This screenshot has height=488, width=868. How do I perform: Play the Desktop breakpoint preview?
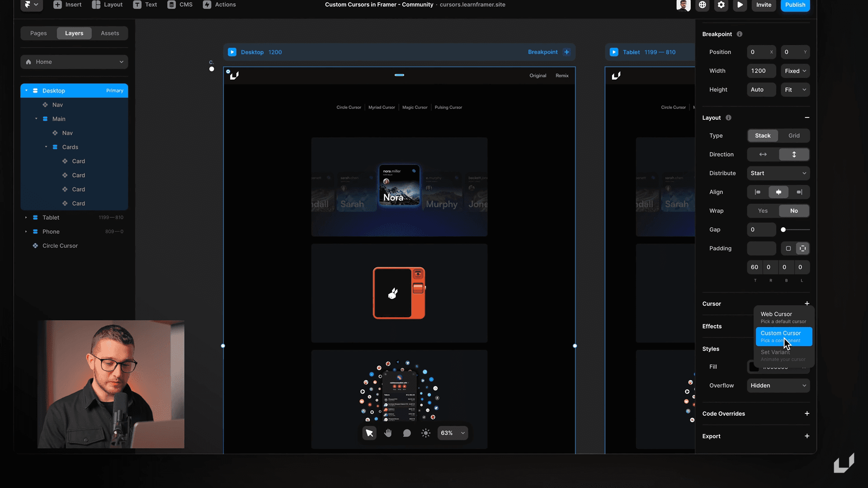coord(232,52)
